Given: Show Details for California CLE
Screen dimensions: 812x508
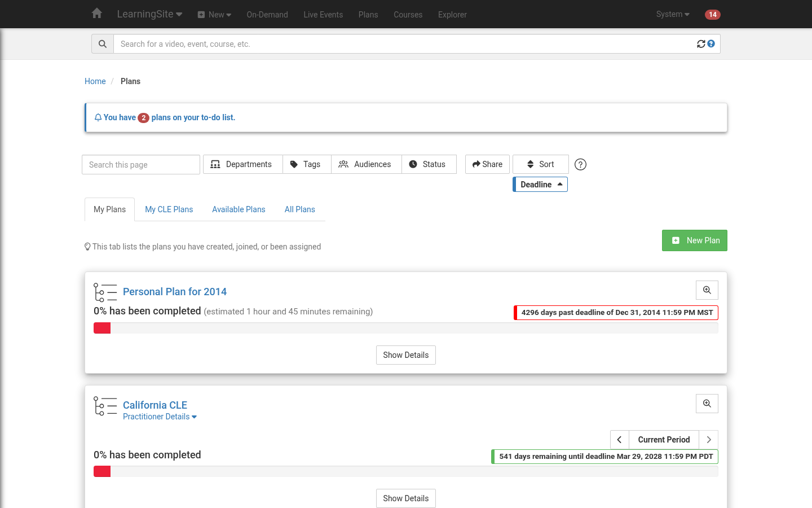Looking at the screenshot, I should point(406,498).
